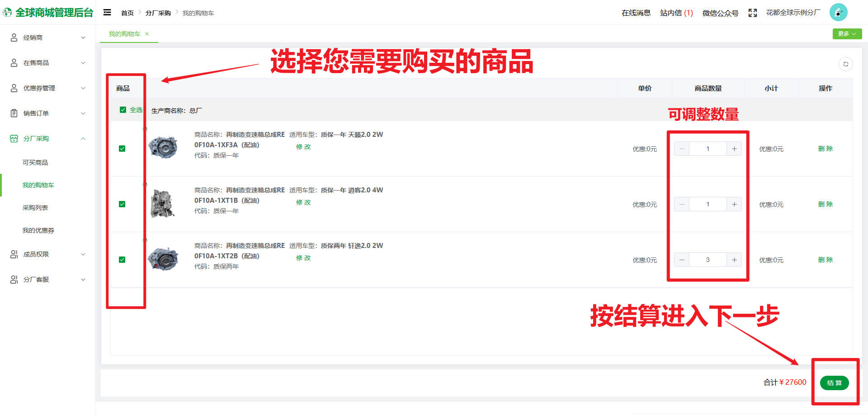This screenshot has width=868, height=415.
Task: Decrease quantity of 0F10A-1XT2B item
Action: [x=682, y=260]
